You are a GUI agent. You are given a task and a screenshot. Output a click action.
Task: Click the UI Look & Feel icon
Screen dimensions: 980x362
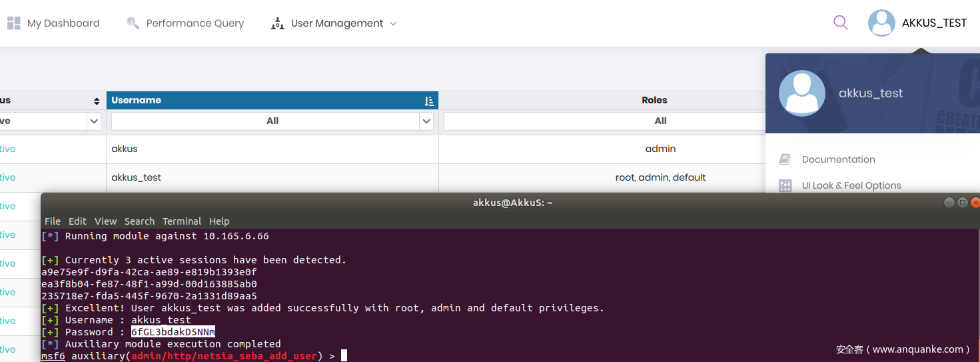click(785, 185)
